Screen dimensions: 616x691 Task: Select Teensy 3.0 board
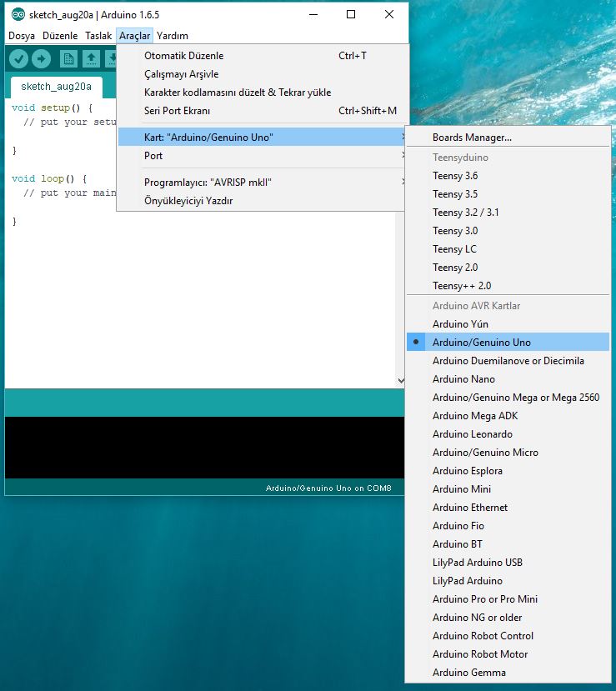(508, 231)
